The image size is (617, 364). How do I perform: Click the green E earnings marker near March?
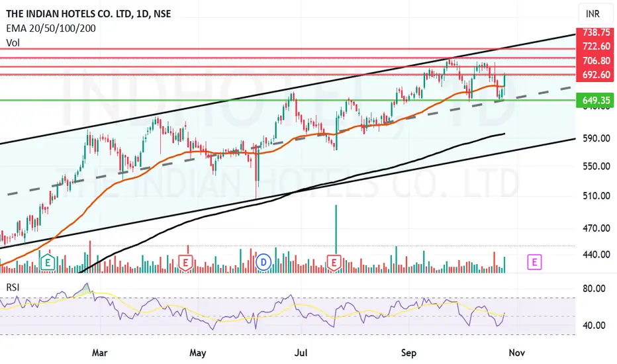tap(48, 262)
